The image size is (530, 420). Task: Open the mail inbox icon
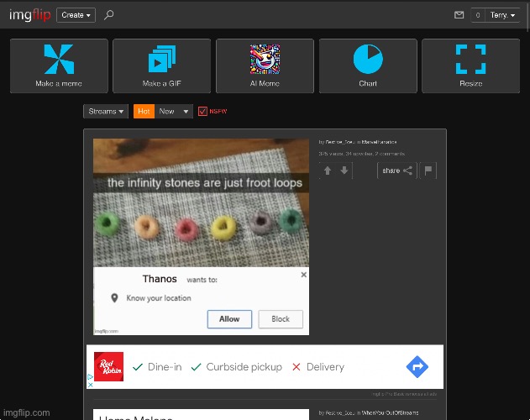pos(459,15)
